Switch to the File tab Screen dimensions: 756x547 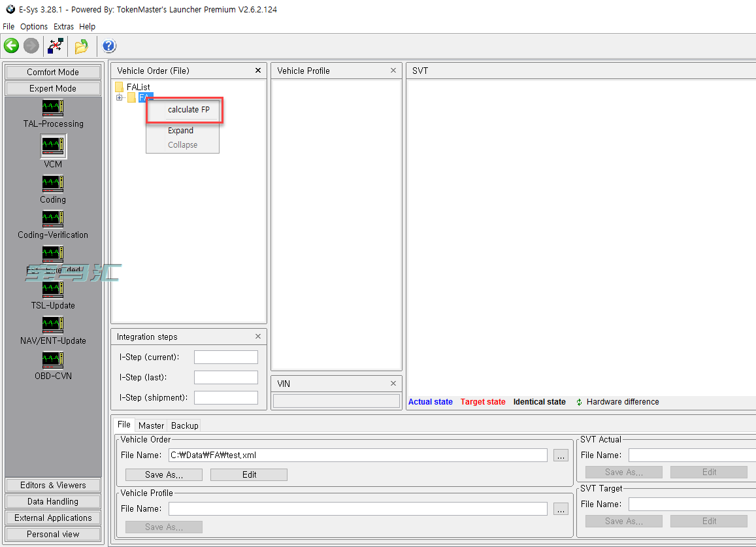[x=124, y=425]
